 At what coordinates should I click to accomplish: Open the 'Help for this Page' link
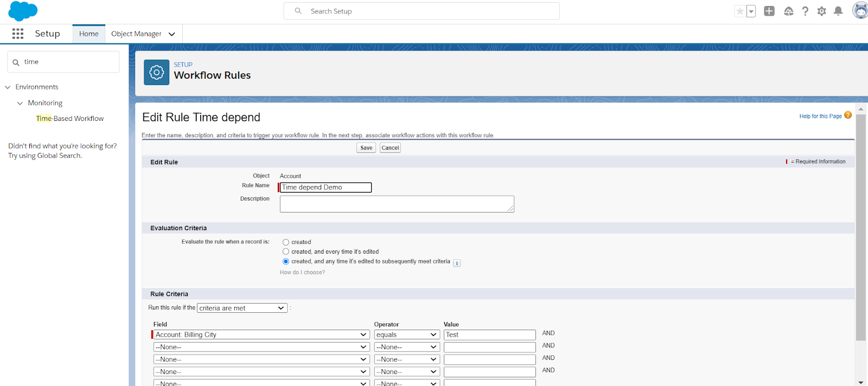tap(820, 116)
